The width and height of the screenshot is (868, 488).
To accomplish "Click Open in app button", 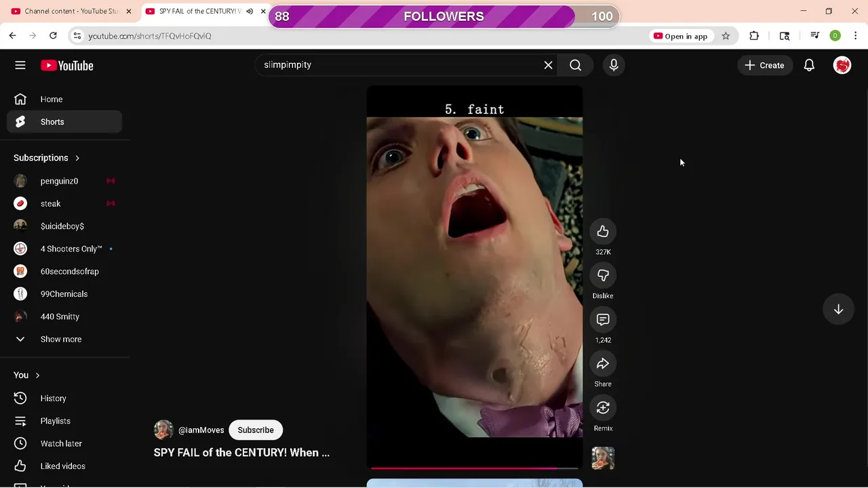I will pyautogui.click(x=680, y=36).
